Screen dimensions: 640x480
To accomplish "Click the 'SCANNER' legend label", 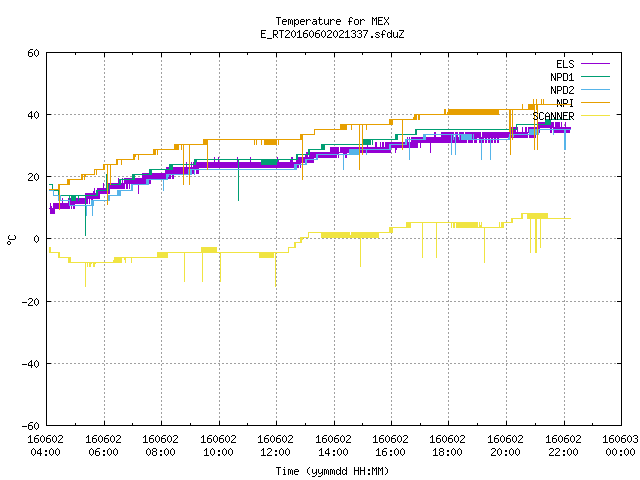I will click(553, 116).
